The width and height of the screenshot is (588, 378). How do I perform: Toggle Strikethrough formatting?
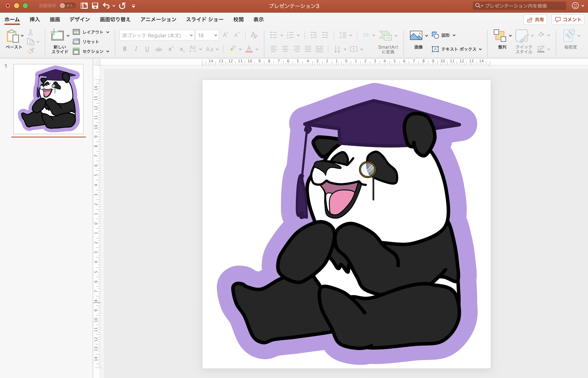(159, 49)
